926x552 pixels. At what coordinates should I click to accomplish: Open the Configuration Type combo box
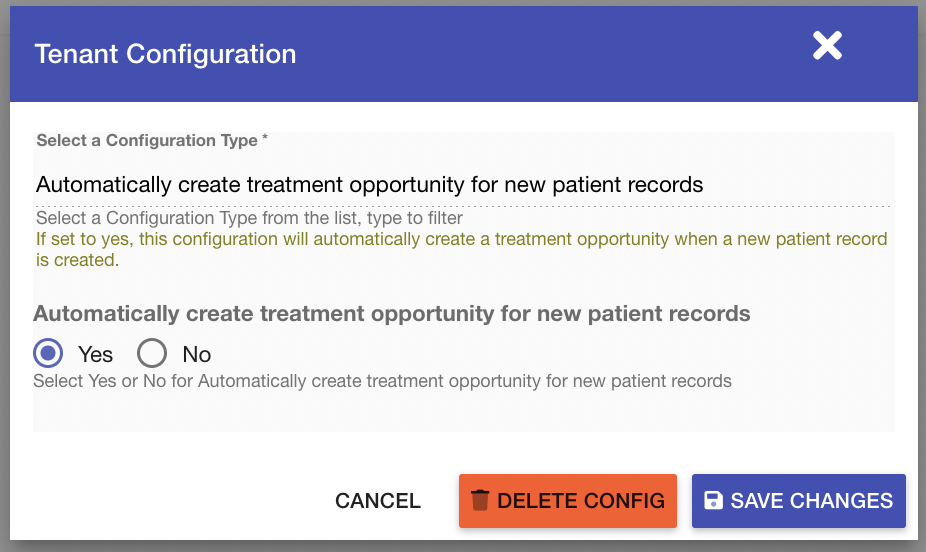coord(462,185)
